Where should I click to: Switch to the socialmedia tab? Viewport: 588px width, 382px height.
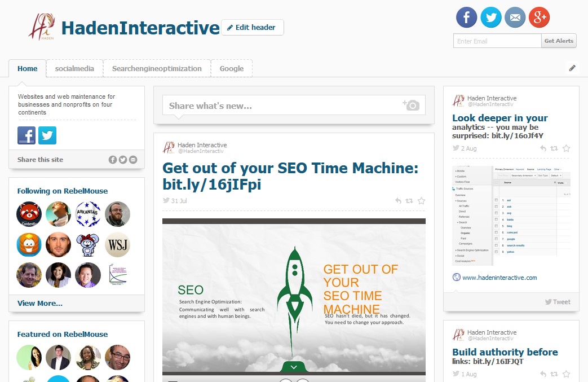pos(74,69)
